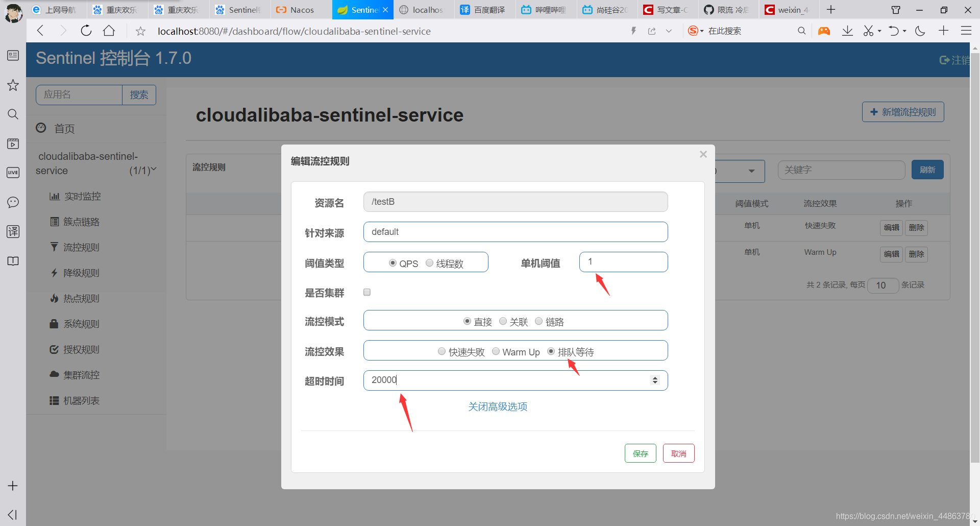Open sidebar LIVE icon

point(13,173)
